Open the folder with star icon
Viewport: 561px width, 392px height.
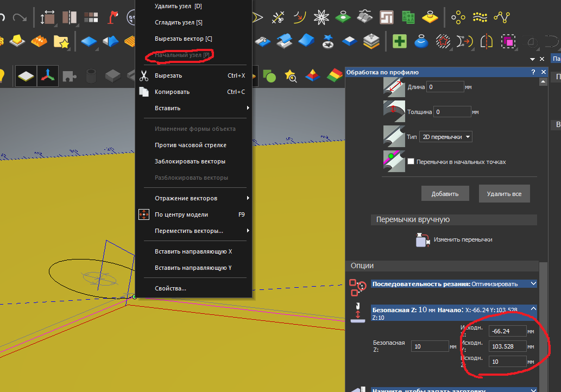[61, 41]
